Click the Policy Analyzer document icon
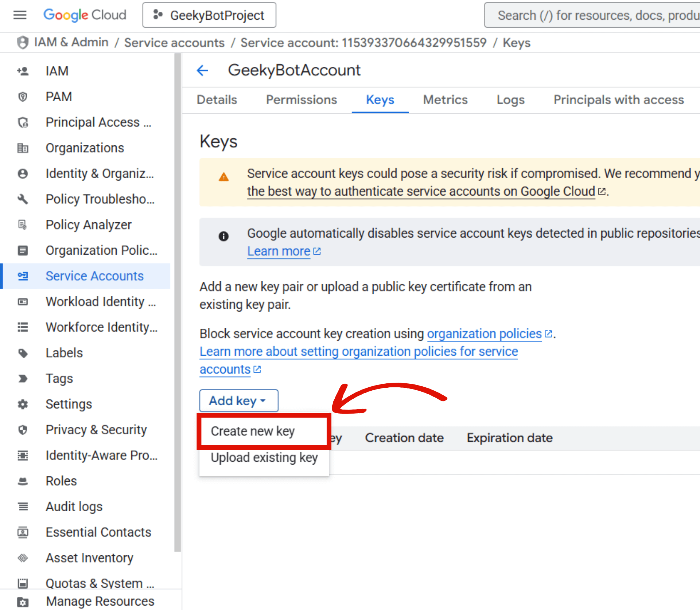Screen dimensions: 700x610 (x=23, y=225)
